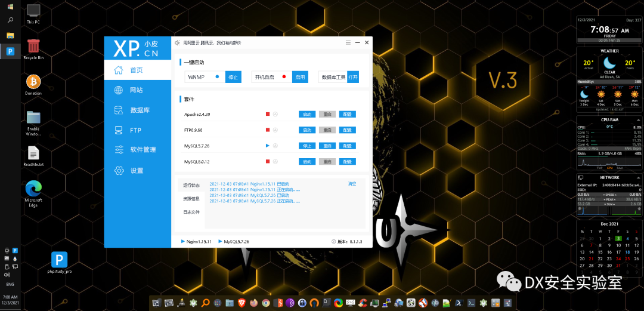Image resolution: width=644 pixels, height=311 pixels.
Task: Open the 数据库 section in the sidebar
Action: 138,110
